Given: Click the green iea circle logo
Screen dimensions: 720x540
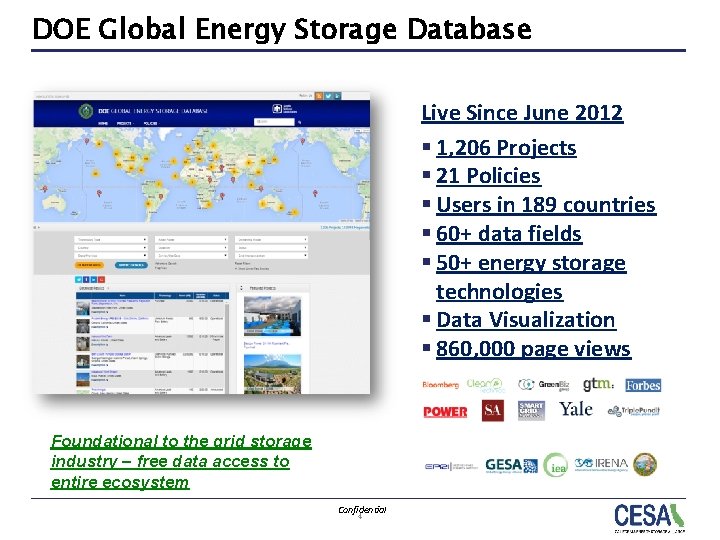Looking at the screenshot, I should [556, 465].
